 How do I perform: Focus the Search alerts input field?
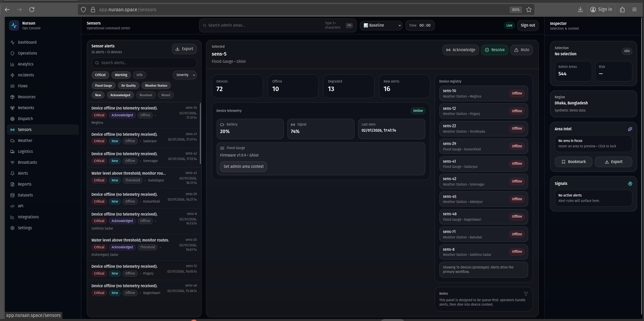click(144, 63)
